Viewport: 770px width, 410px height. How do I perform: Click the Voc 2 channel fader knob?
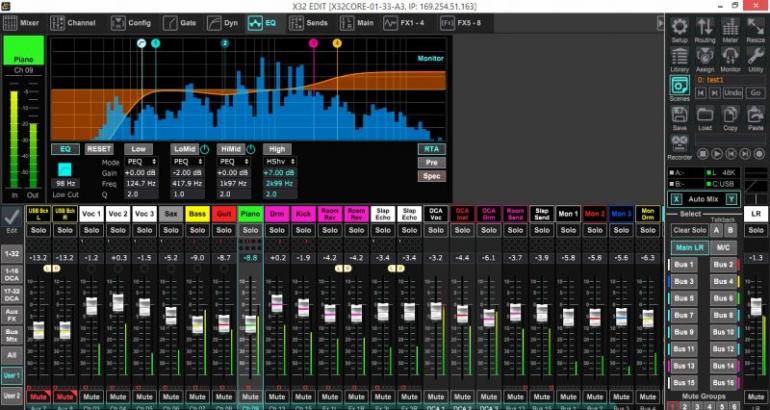click(x=118, y=302)
